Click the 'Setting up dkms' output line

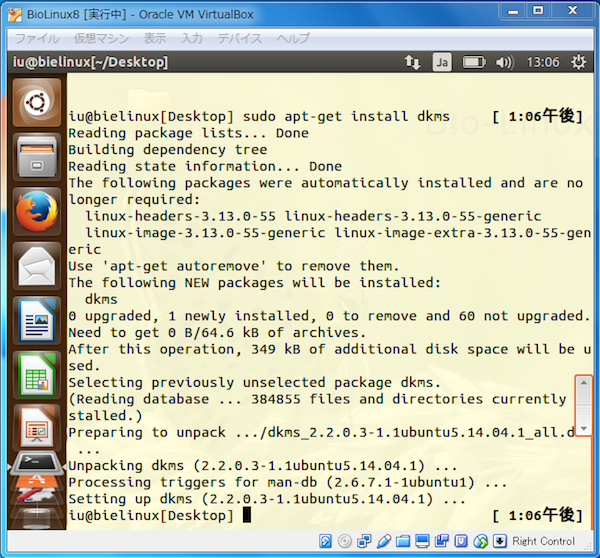point(267,499)
